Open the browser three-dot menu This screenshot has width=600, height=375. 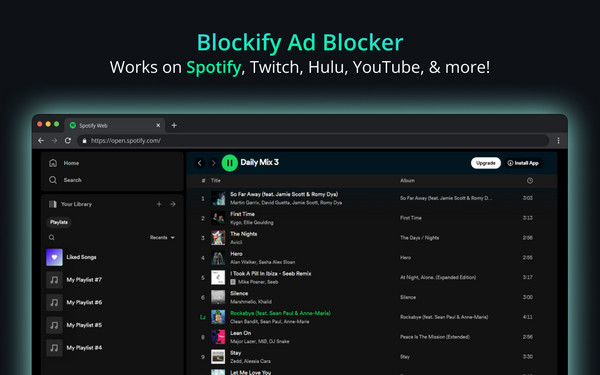[x=558, y=140]
